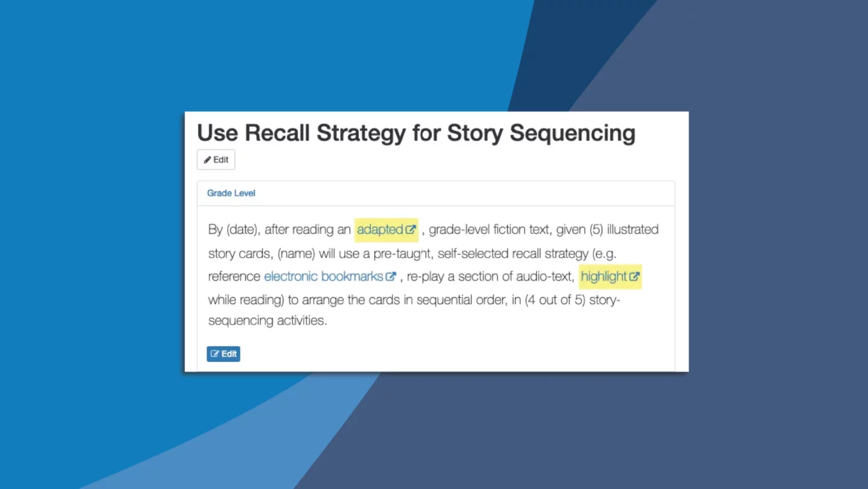Click the highlighted "highlight" link
Image resolution: width=868 pixels, height=489 pixels.
[x=604, y=276]
